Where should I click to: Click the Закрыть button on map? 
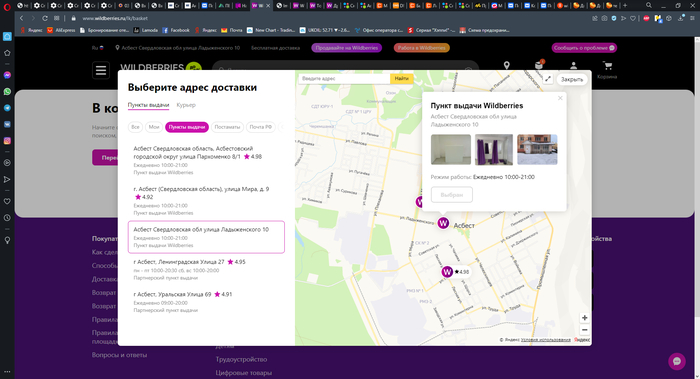[x=571, y=79]
